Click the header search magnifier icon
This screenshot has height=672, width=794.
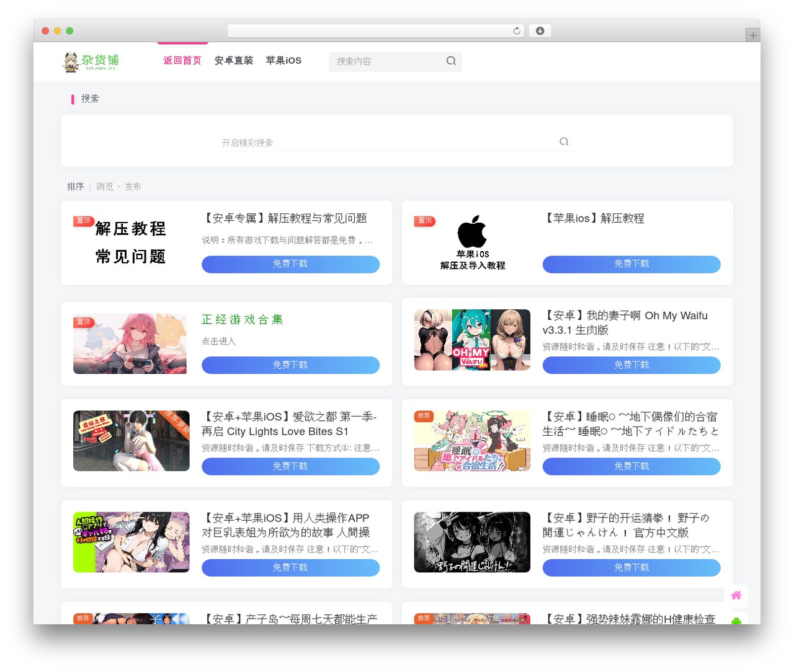point(451,61)
